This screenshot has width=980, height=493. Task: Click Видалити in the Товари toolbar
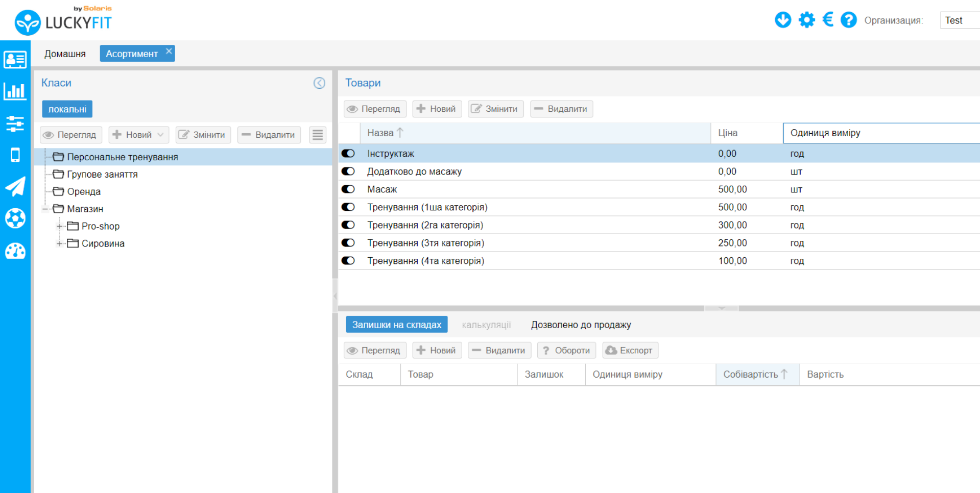(x=562, y=109)
